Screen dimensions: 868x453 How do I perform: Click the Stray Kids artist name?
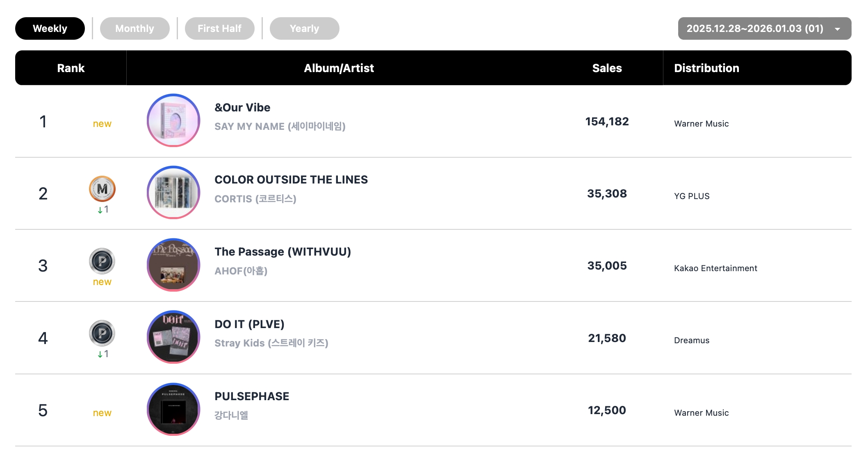[x=271, y=343]
